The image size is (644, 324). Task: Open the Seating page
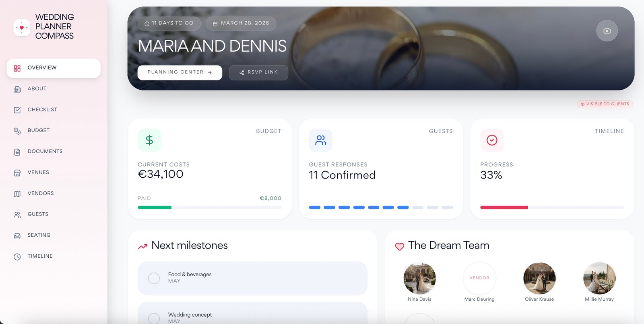[54, 235]
